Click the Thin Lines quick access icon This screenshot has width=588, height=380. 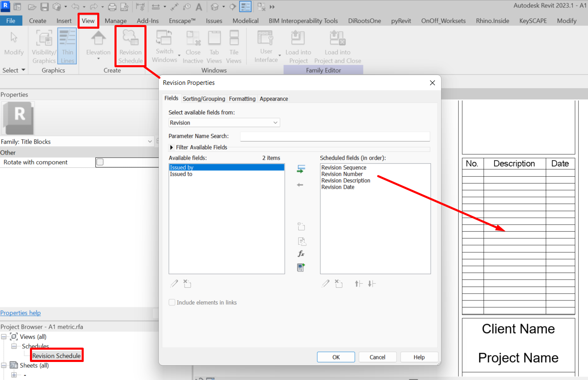(x=245, y=7)
